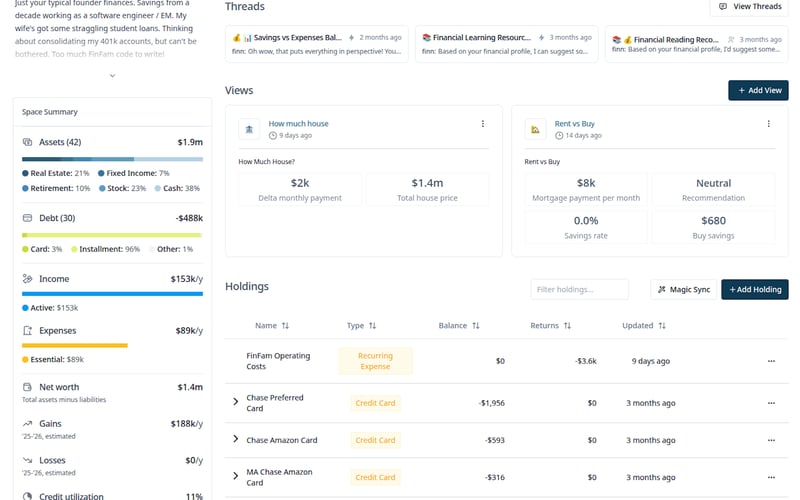Click the -$3.6k returns value

coord(586,361)
